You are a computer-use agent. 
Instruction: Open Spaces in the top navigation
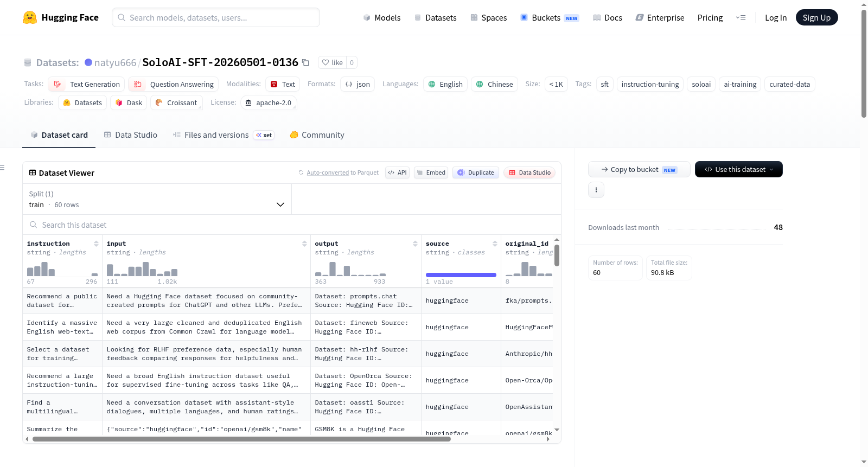(488, 17)
